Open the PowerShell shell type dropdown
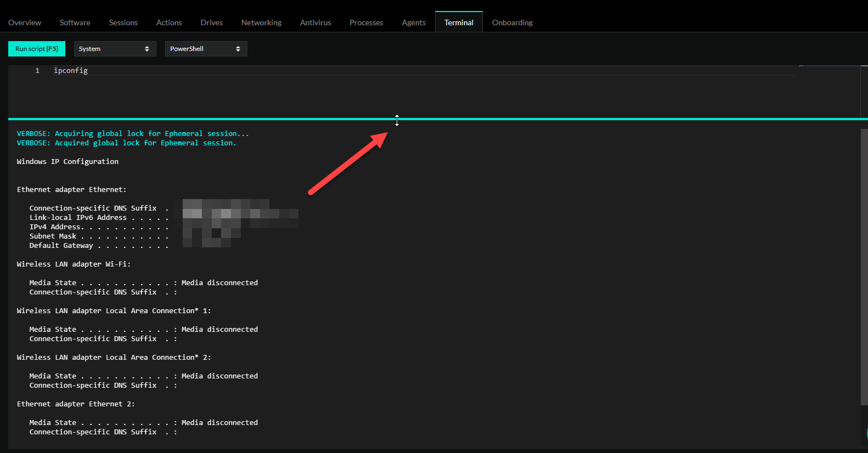Screen dimensions: 868x453 [206, 49]
